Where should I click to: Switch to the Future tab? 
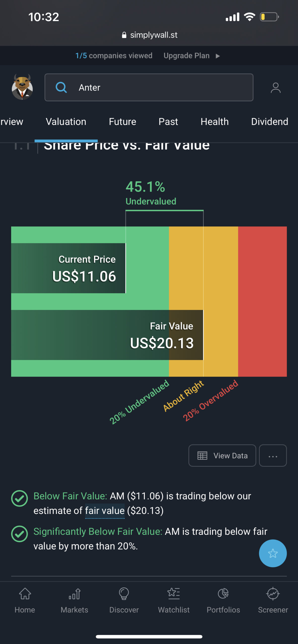(x=122, y=122)
